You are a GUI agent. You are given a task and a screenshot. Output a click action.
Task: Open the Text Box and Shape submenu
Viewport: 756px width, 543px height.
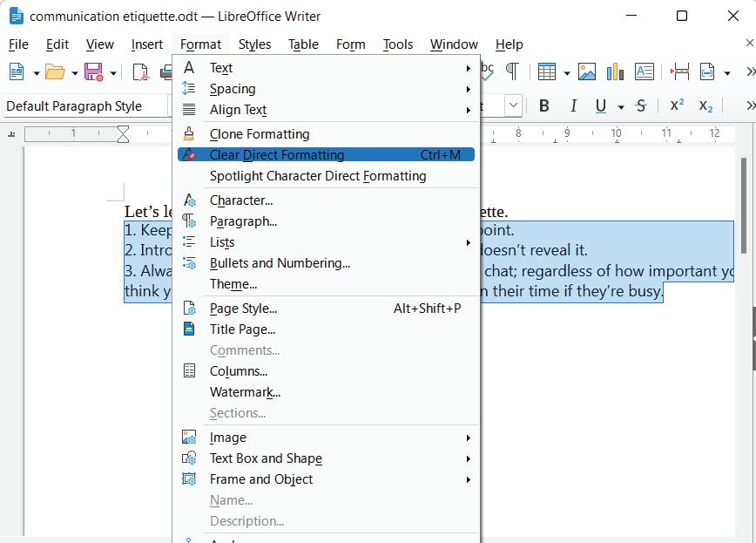pos(326,458)
